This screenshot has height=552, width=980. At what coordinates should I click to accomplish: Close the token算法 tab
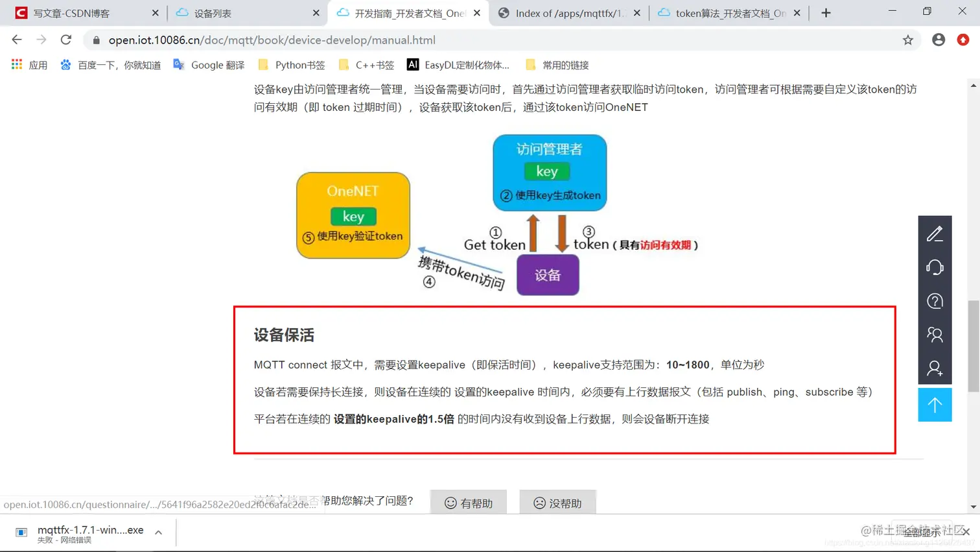pyautogui.click(x=797, y=13)
